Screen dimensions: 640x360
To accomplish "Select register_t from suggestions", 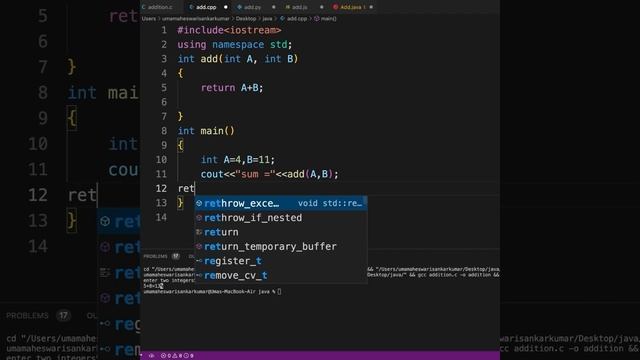I will pos(281,261).
